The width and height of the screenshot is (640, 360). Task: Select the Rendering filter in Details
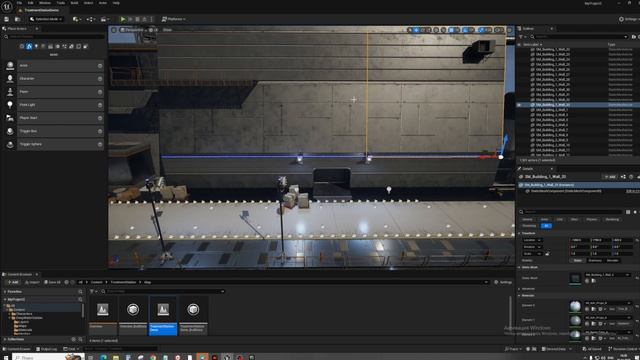pos(612,220)
